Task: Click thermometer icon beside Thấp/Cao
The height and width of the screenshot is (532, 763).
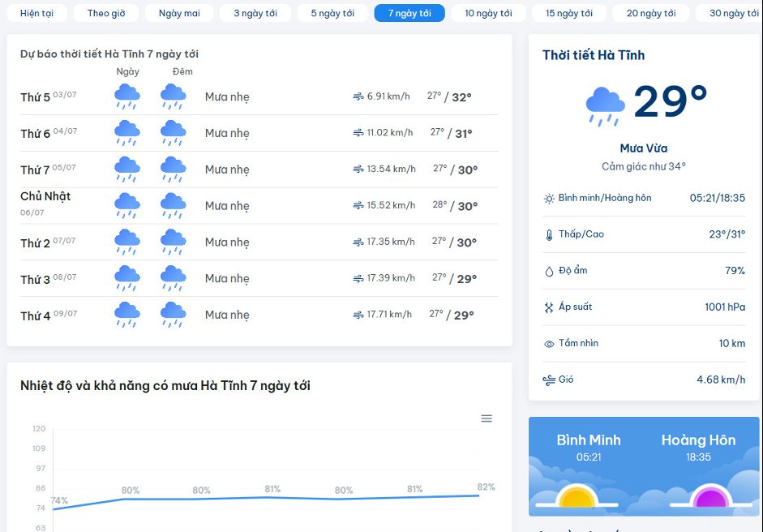Action: (x=549, y=235)
